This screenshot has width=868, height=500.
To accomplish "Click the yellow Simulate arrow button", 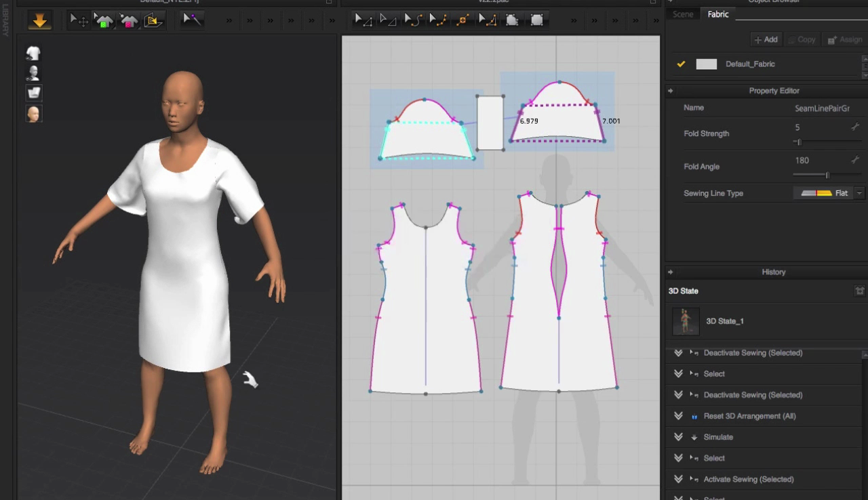I will [39, 21].
